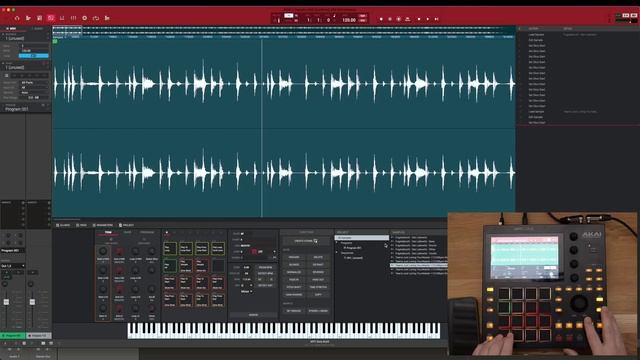This screenshot has height=360, width=640.
Task: Stop playback with the square stop button
Action: 419,19
